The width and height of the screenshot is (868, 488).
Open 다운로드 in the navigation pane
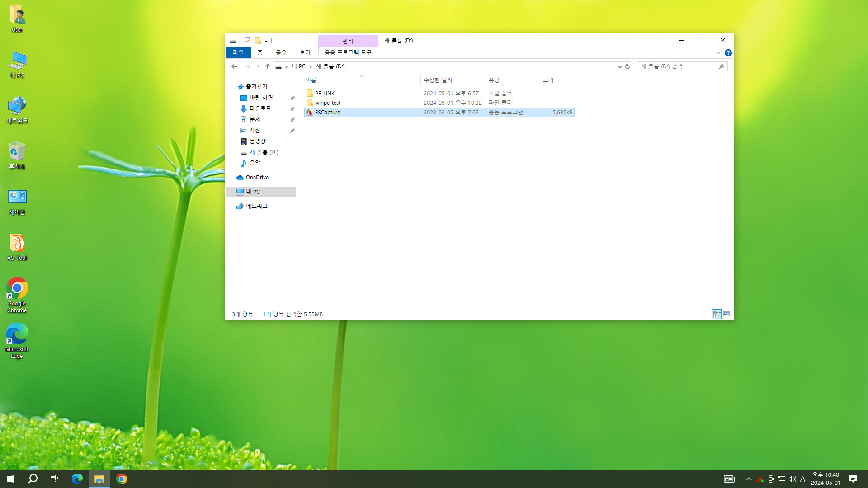pyautogui.click(x=260, y=109)
